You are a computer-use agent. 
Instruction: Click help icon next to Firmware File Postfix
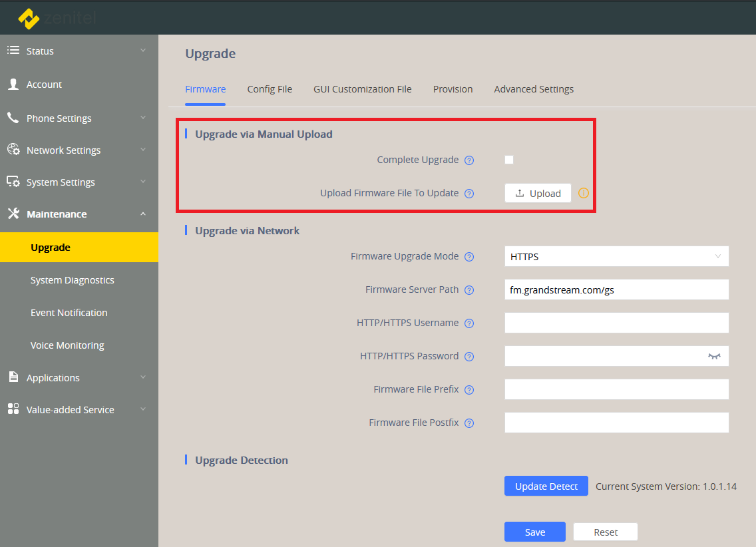(469, 423)
